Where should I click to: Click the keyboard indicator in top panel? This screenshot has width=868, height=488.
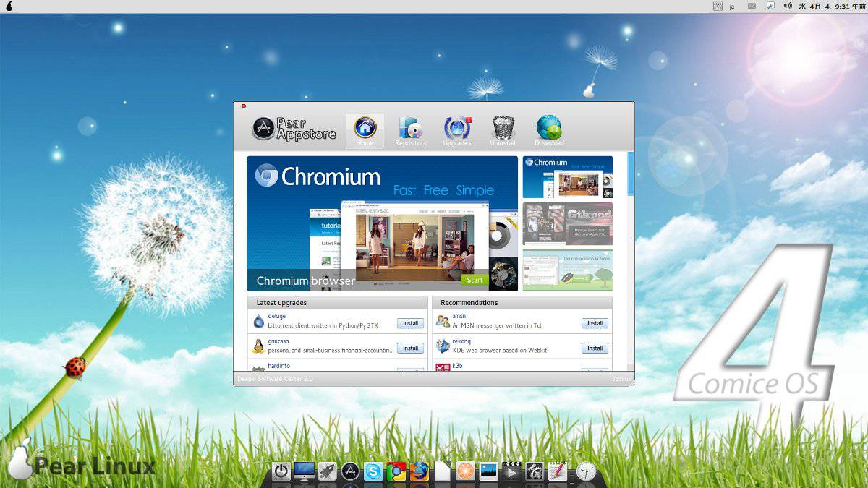pos(718,6)
